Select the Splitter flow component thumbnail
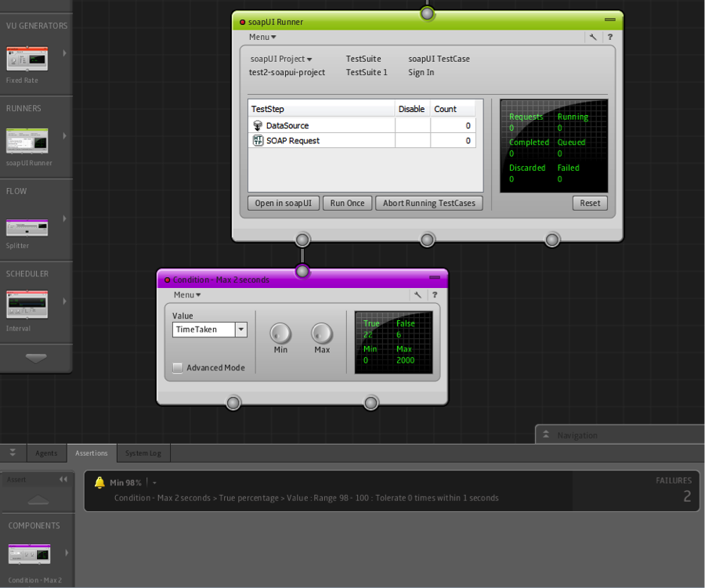Screen dimensions: 705x588 (x=27, y=227)
